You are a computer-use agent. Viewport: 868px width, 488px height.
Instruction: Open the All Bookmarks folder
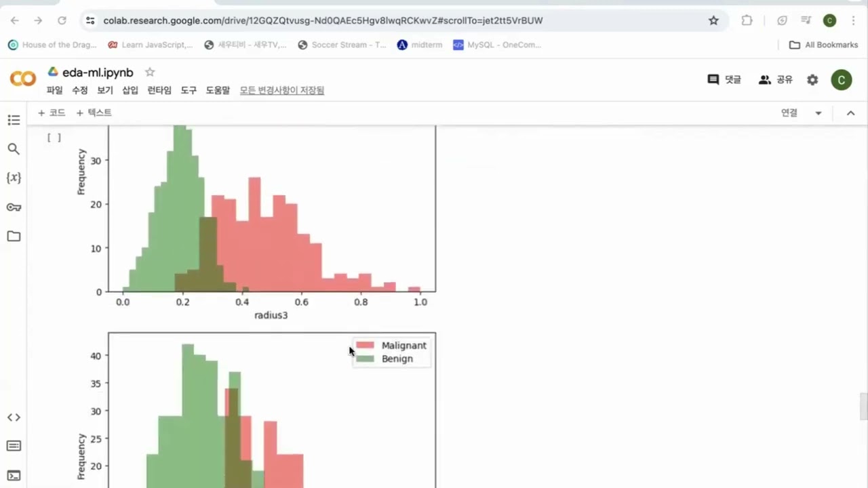(824, 45)
